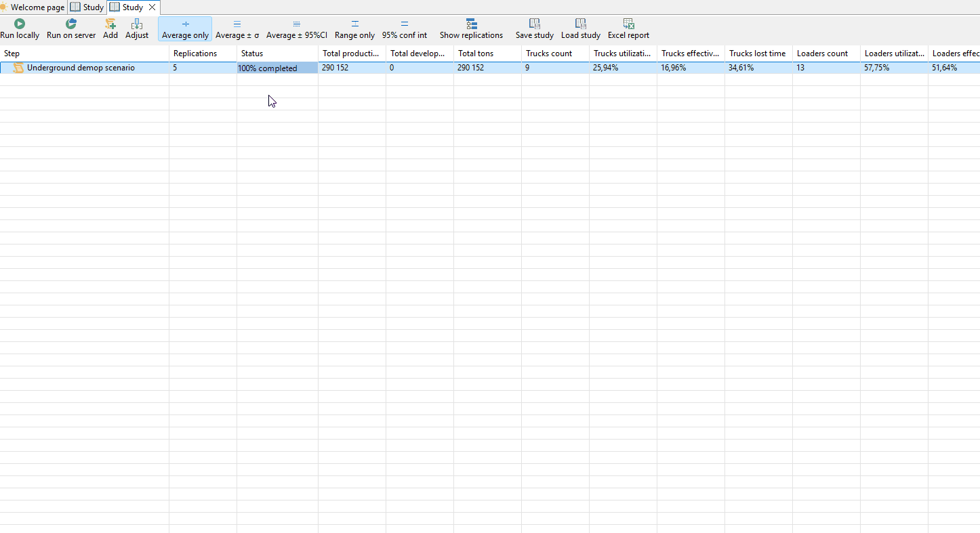Click the replications value 5

[x=175, y=68]
